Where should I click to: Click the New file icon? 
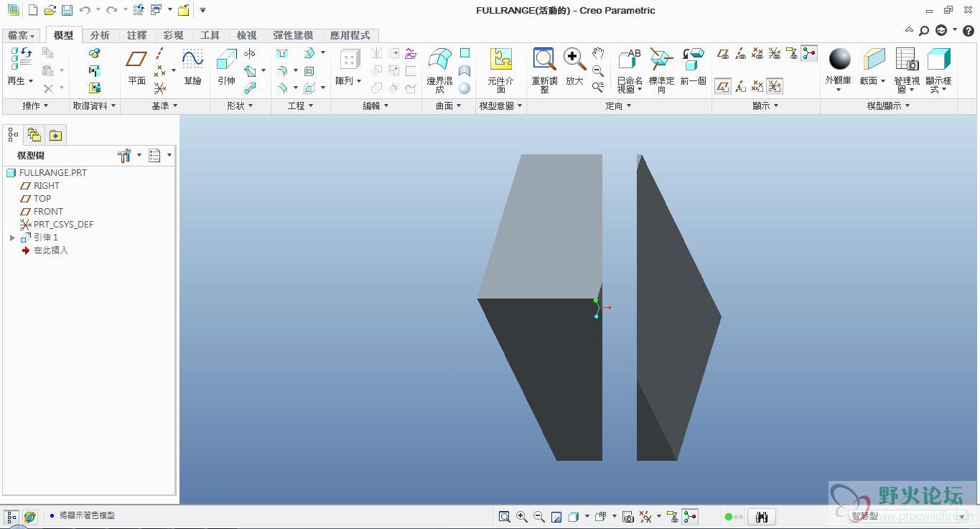pos(33,10)
